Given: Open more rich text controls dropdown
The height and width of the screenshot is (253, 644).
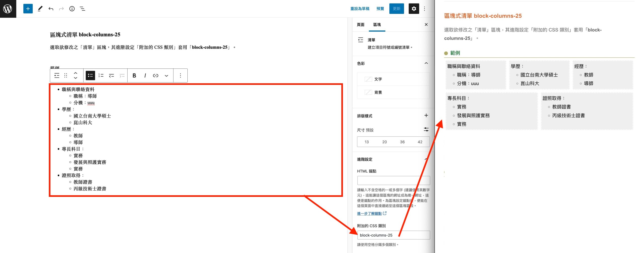Looking at the screenshot, I should tap(166, 76).
